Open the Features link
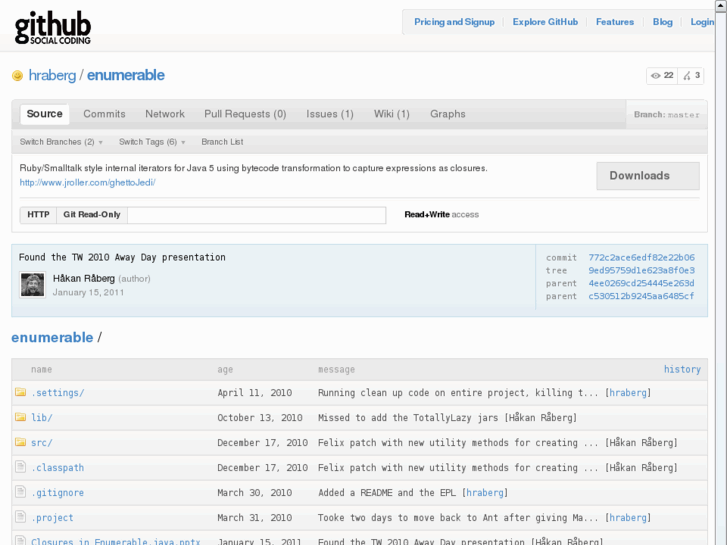Screen dimensions: 727x545 click(615, 22)
